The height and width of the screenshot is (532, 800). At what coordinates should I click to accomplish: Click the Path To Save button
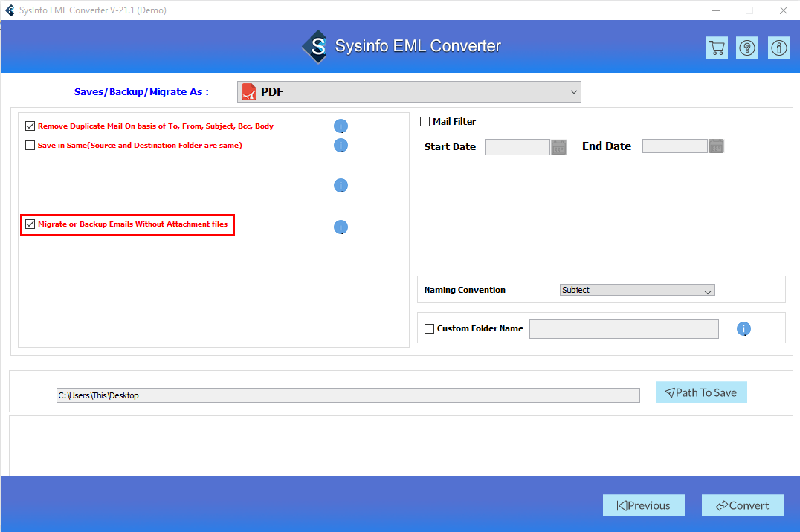[701, 392]
